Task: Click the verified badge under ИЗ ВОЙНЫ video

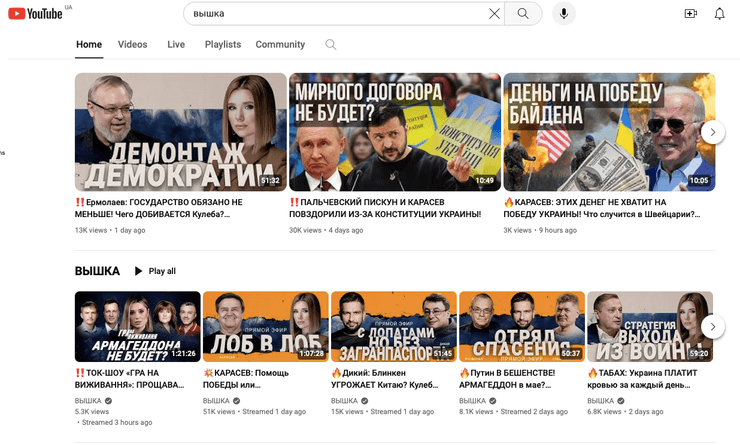Action: pyautogui.click(x=621, y=401)
